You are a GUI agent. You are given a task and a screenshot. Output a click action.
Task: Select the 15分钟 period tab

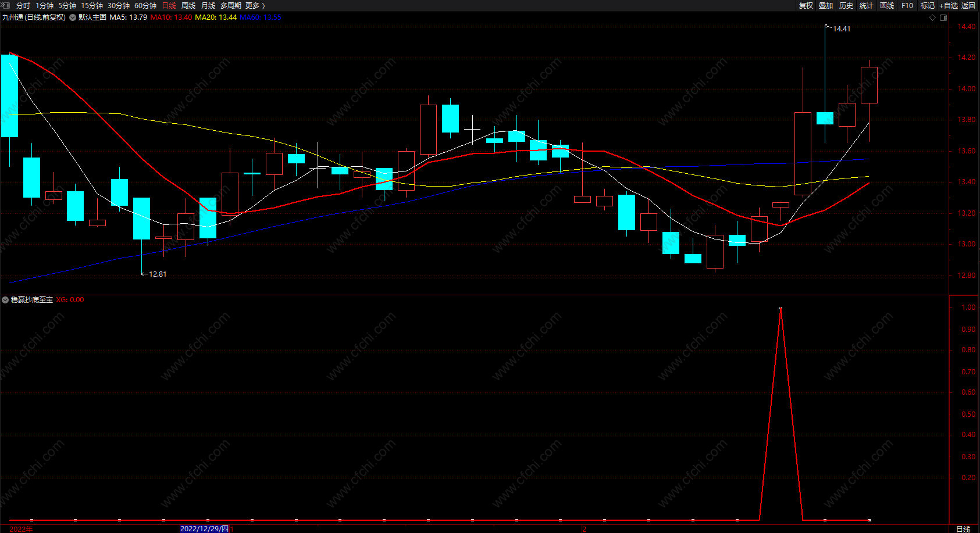(92, 5)
